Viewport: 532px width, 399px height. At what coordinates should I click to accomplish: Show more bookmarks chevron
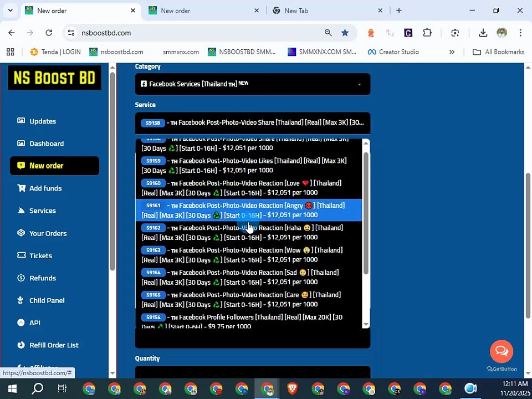click(452, 52)
